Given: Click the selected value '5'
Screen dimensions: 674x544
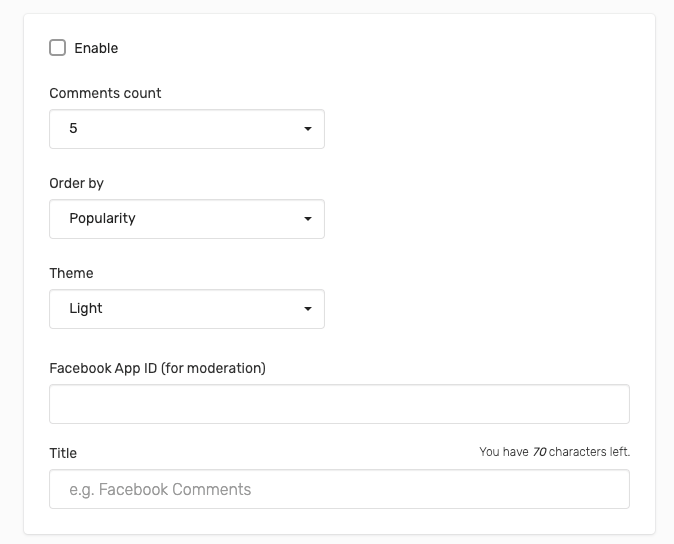Looking at the screenshot, I should click(x=73, y=128).
